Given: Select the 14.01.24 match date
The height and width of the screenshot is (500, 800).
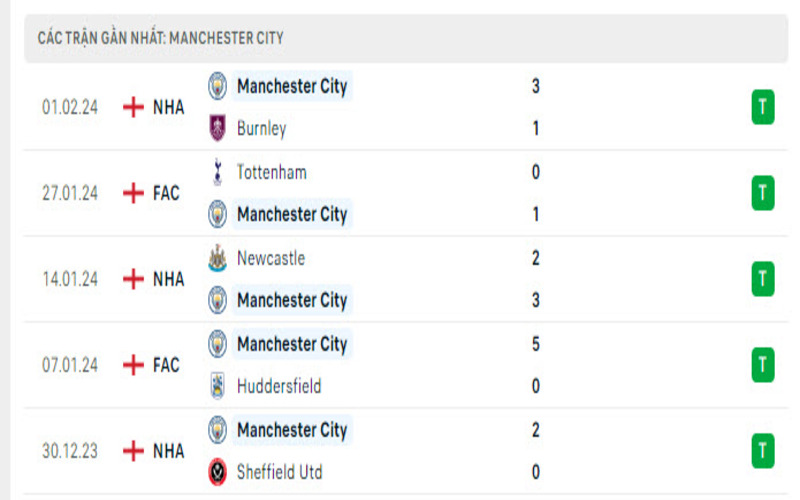Looking at the screenshot, I should coord(70,279).
